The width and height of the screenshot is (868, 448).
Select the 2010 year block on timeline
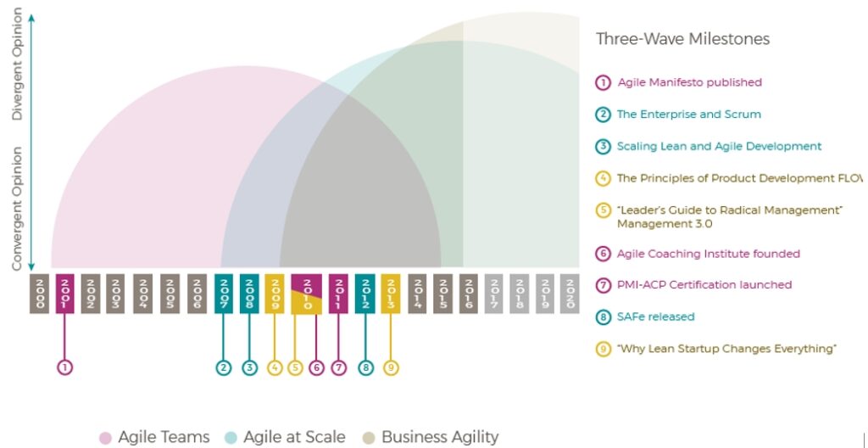(307, 294)
